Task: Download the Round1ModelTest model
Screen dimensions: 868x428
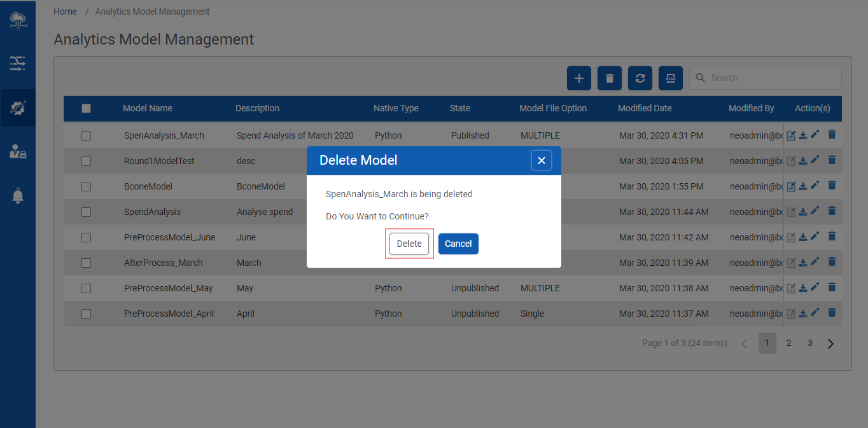Action: [x=803, y=160]
